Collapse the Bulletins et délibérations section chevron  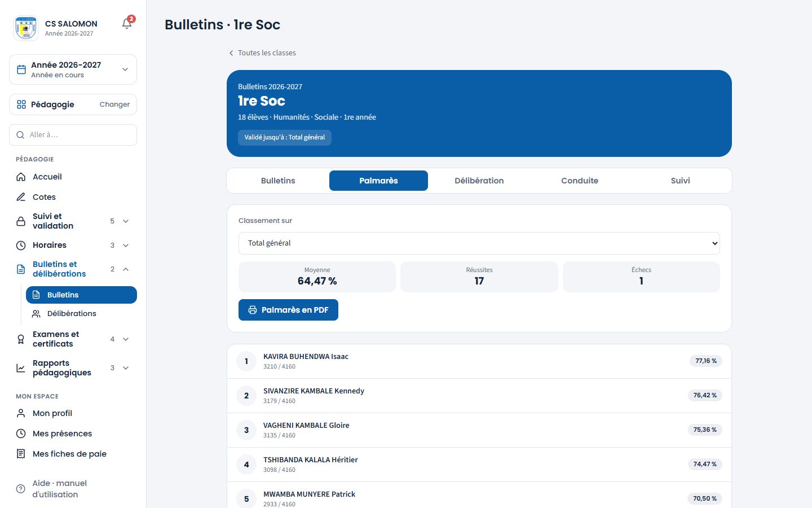[x=126, y=269]
